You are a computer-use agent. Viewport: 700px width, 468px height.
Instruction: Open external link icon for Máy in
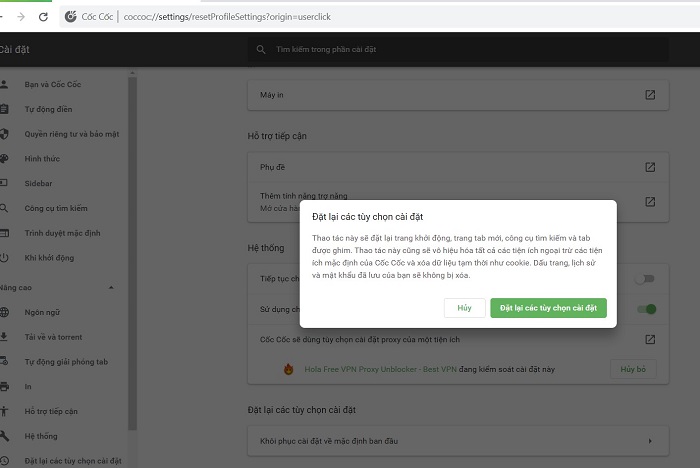pos(649,95)
